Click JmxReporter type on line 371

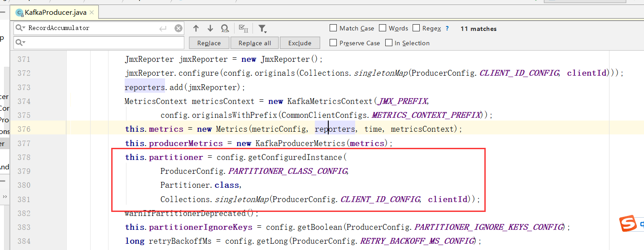(149, 59)
